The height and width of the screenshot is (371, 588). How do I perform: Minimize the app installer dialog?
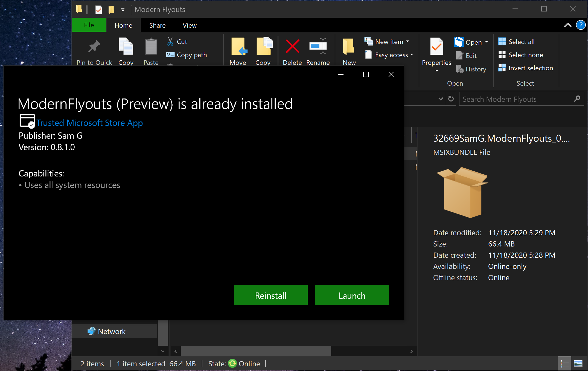pos(341,74)
